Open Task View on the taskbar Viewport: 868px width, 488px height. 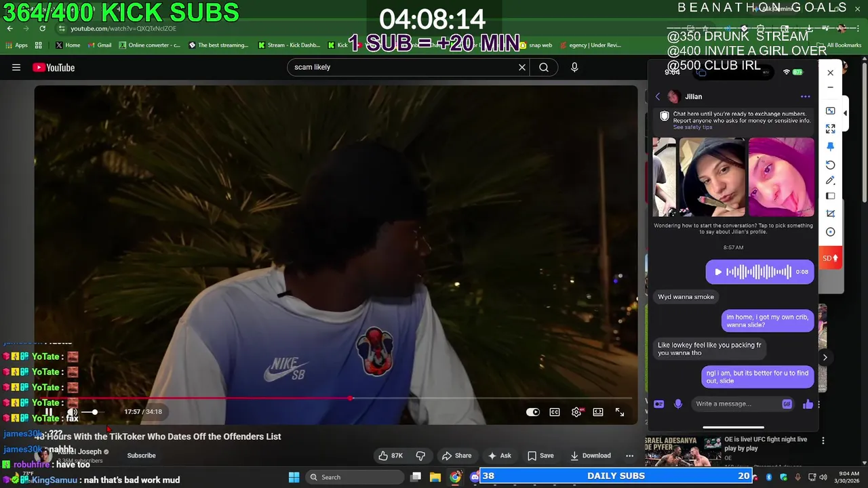[x=416, y=477]
